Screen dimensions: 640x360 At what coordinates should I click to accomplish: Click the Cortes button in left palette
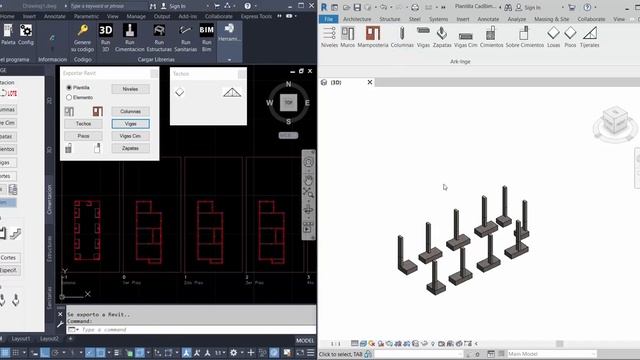pos(9,258)
